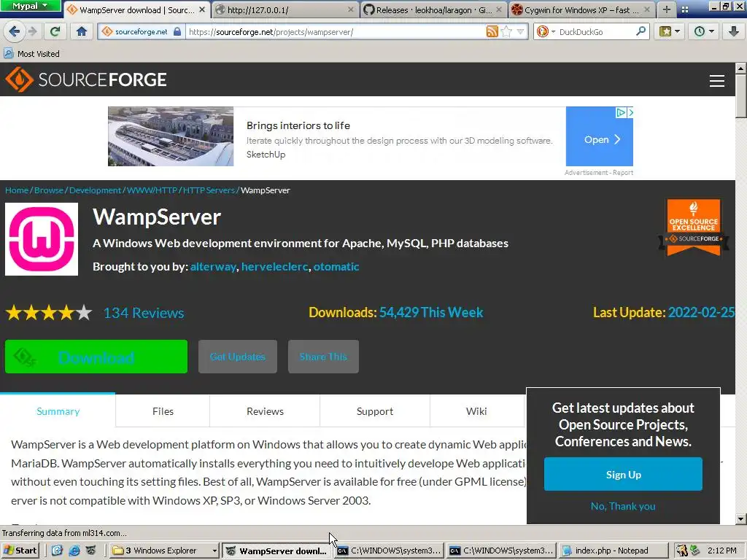Click the WWW/HTTP breadcrumb link
The width and height of the screenshot is (747, 560).
(x=152, y=190)
